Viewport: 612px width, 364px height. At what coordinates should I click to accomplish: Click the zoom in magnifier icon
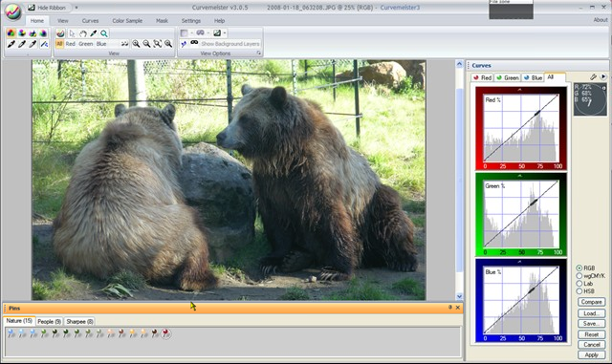point(136,44)
